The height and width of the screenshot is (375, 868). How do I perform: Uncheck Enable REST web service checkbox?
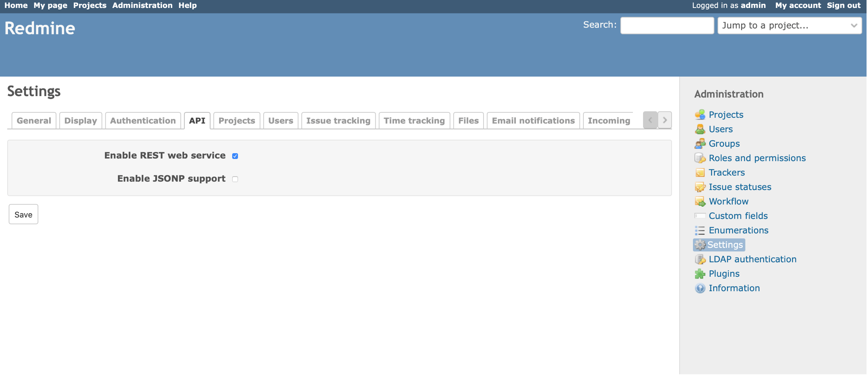click(x=235, y=156)
